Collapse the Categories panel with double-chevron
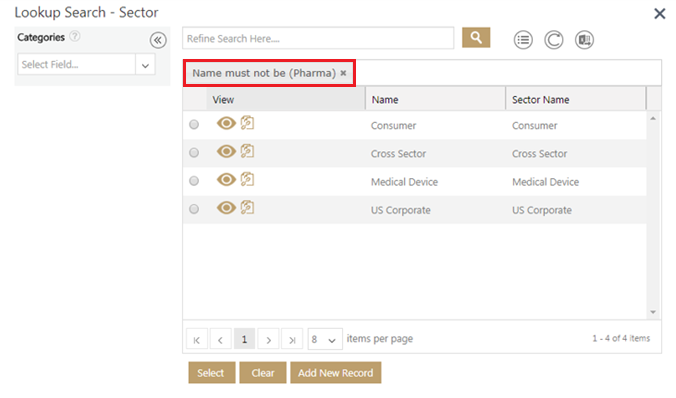This screenshot has width=676, height=398. click(158, 41)
